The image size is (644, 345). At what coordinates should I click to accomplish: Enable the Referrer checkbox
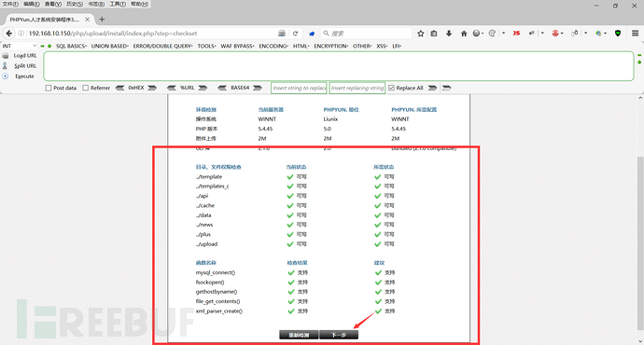(x=86, y=88)
